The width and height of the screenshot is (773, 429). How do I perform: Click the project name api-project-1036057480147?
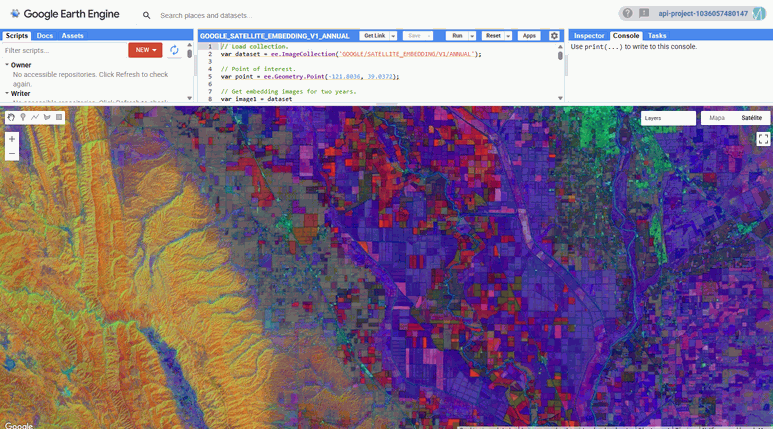pos(703,13)
